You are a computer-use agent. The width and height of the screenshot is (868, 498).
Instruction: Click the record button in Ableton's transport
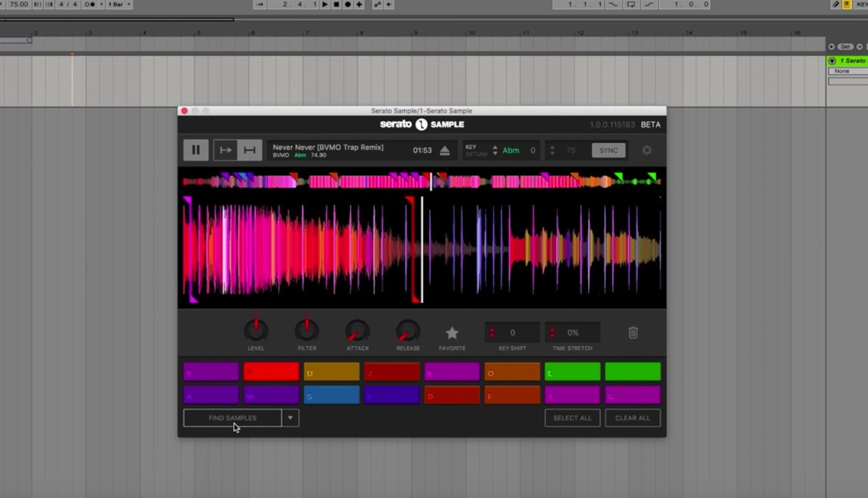pos(348,5)
